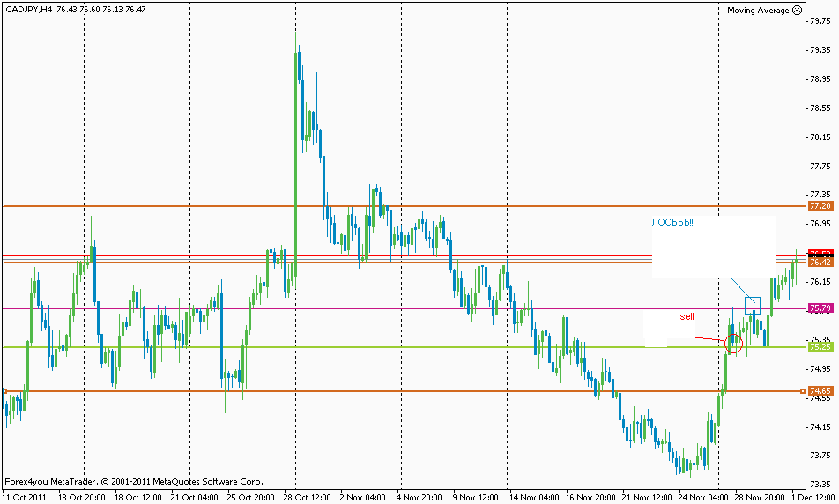This screenshot has height=504, width=839.
Task: Click the 74.15 price scale value
Action: [820, 427]
